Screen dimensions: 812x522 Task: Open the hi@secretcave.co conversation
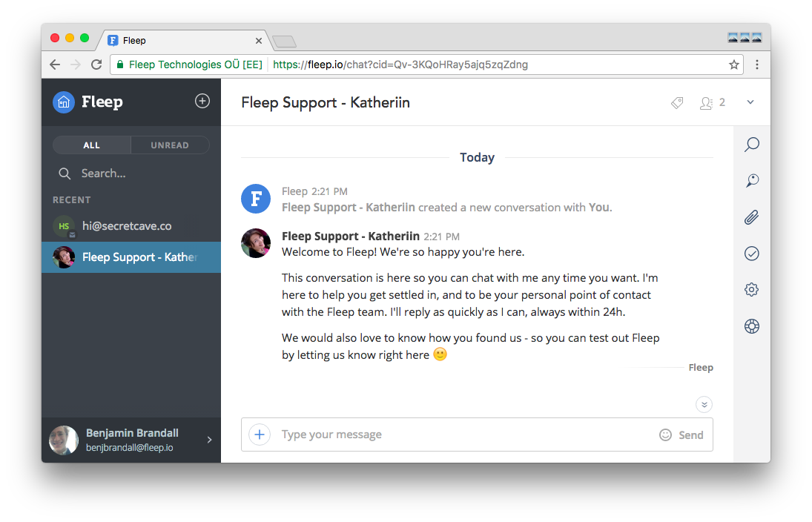pos(127,226)
